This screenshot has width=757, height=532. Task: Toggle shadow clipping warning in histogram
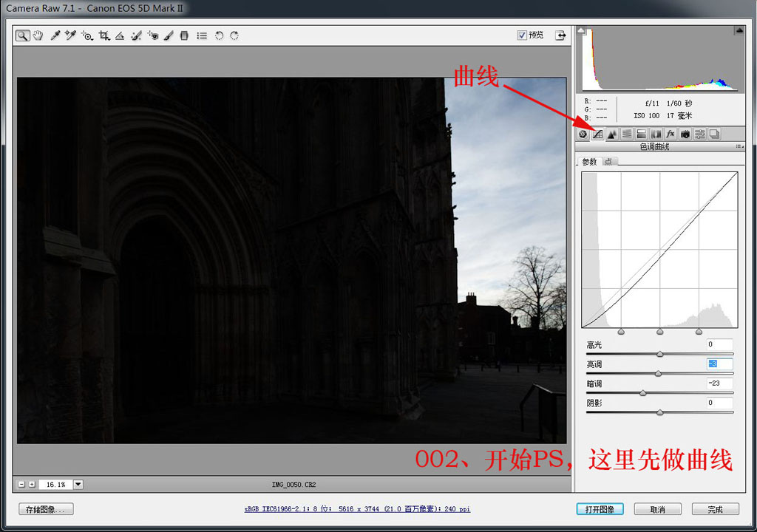coord(582,30)
